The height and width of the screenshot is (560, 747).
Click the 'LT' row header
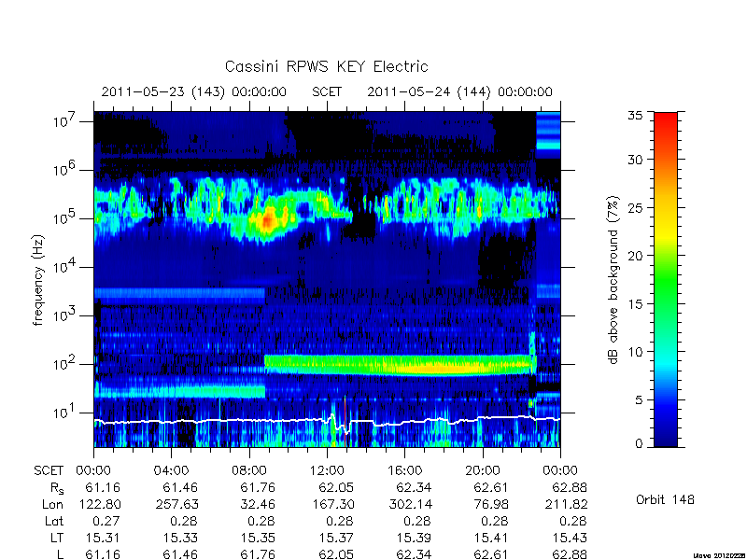coord(57,539)
